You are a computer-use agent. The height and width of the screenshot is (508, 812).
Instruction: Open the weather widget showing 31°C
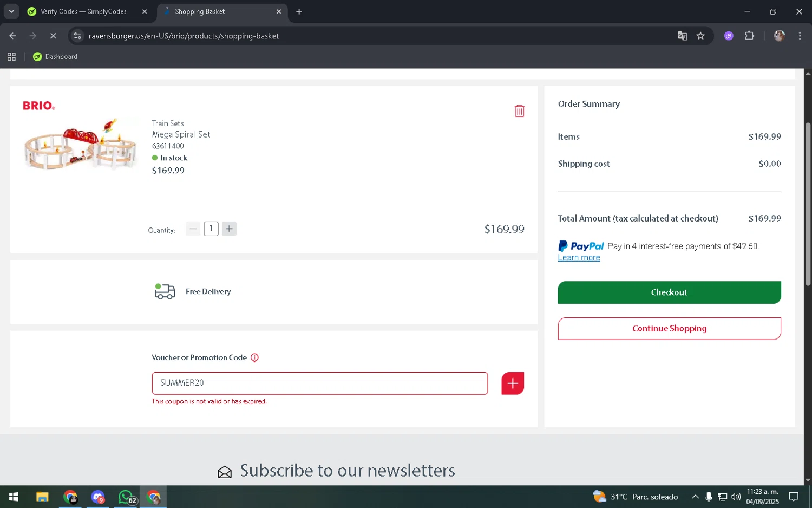pyautogui.click(x=635, y=497)
